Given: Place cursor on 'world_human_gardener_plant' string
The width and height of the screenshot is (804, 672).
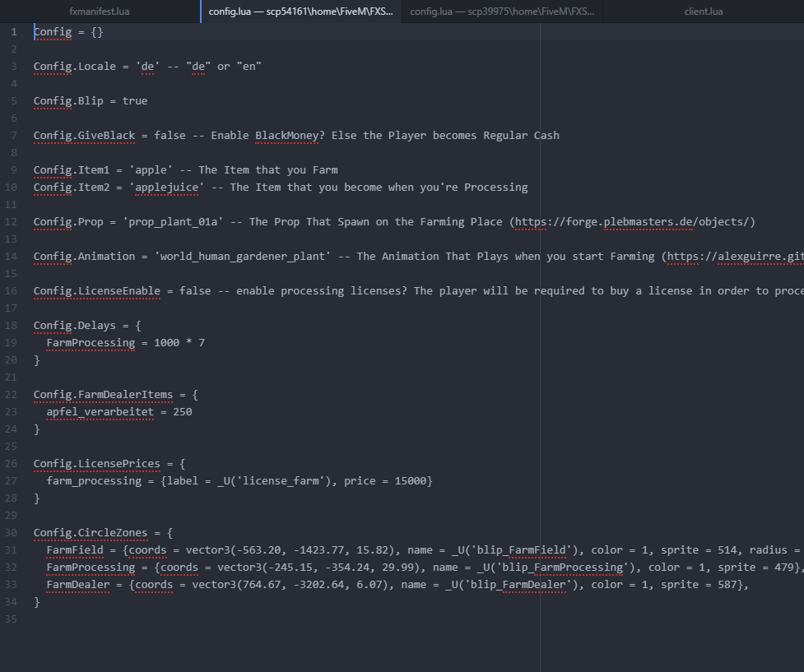Looking at the screenshot, I should click(242, 257).
